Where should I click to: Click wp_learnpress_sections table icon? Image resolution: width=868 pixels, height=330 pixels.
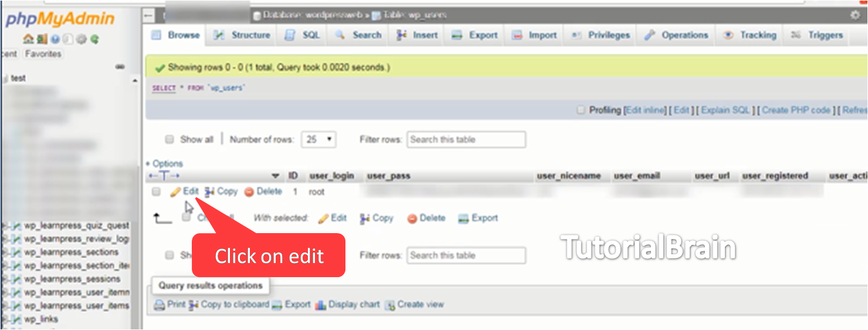(x=16, y=252)
